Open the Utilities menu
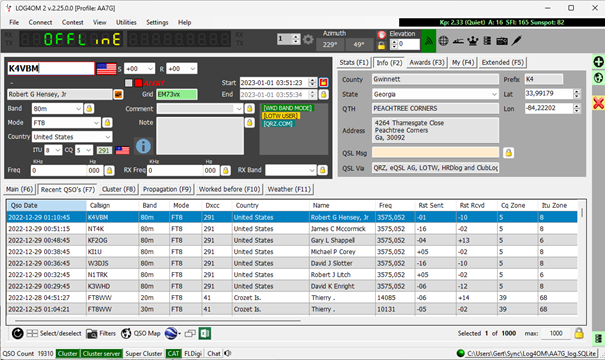 126,22
